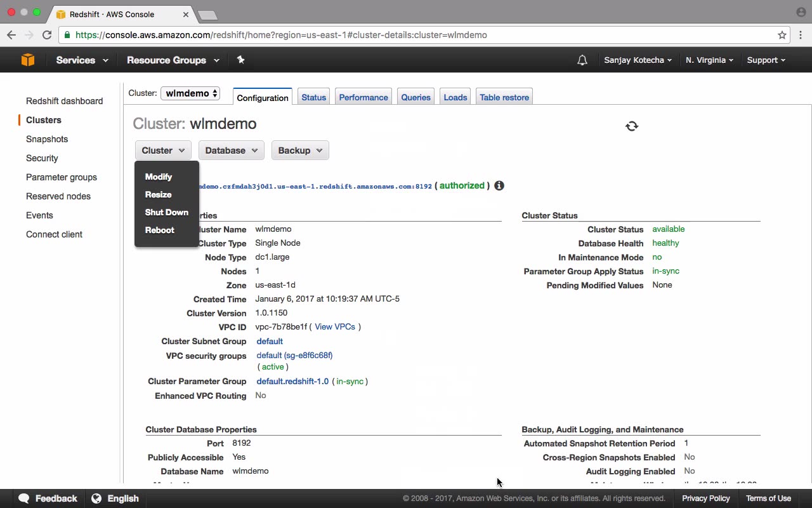812x508 pixels.
Task: Go to Redshift dashboard
Action: point(64,101)
